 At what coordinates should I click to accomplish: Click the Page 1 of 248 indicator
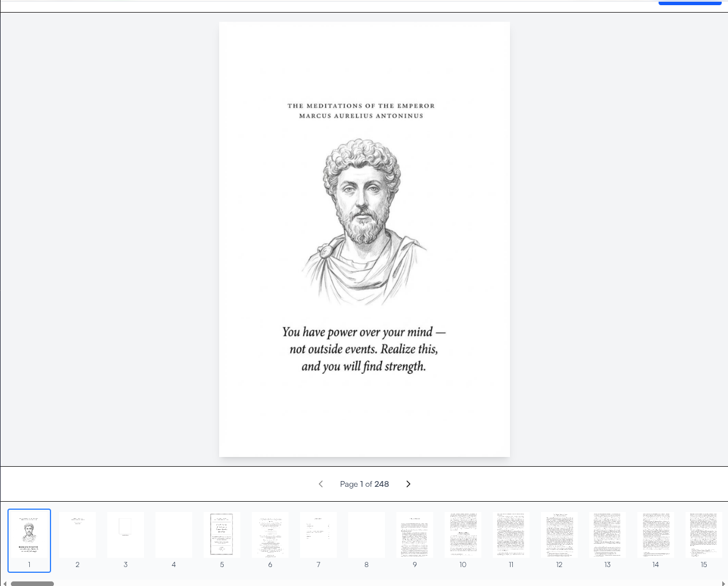point(364,484)
